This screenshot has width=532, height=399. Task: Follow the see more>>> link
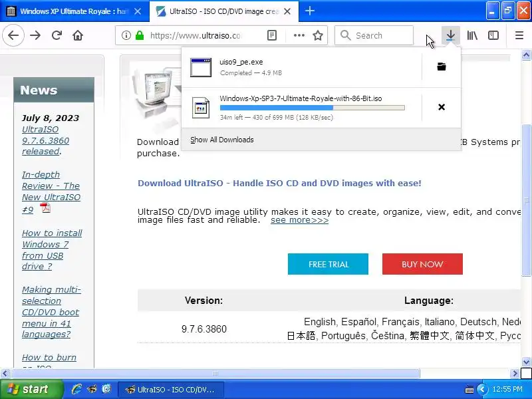(300, 220)
